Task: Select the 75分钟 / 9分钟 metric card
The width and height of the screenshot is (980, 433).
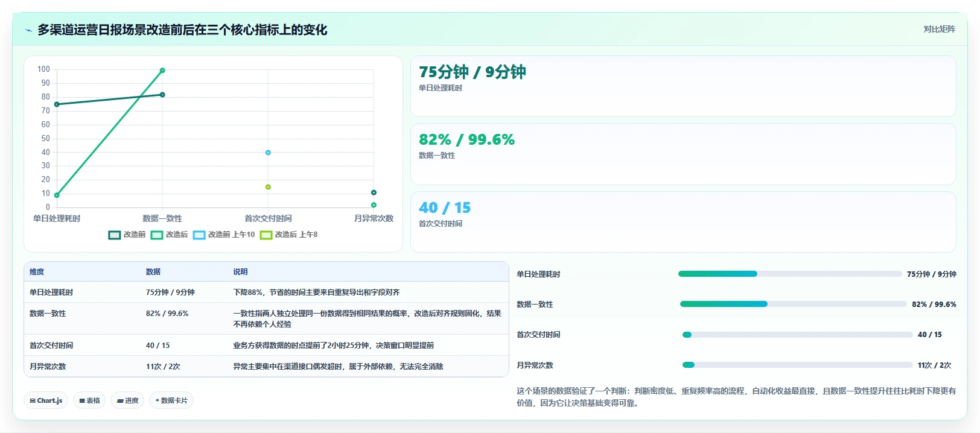Action: (683, 86)
